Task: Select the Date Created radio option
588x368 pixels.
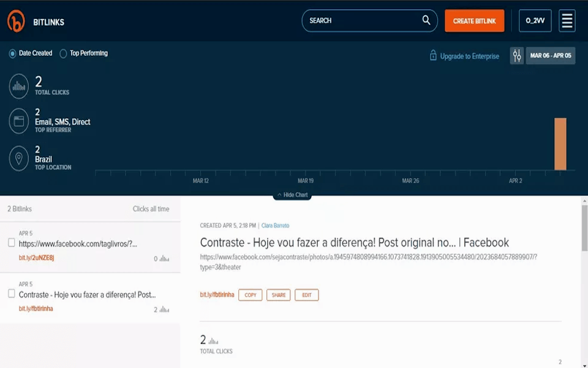Action: click(x=12, y=53)
